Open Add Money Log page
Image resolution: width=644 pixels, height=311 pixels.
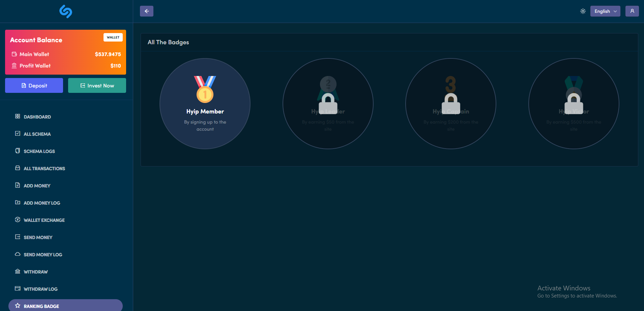tap(42, 203)
